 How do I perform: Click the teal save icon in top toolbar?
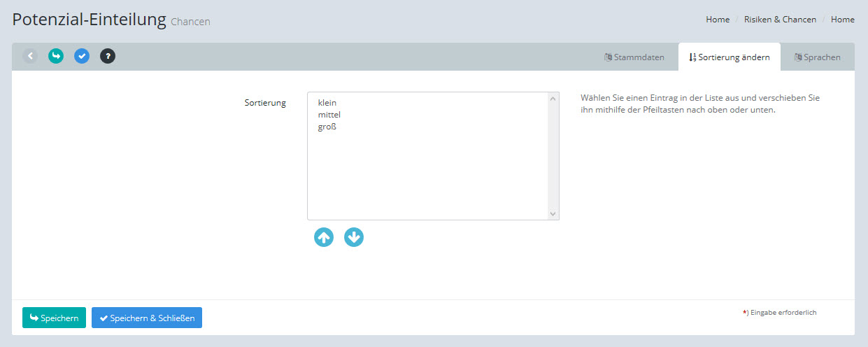pyautogui.click(x=56, y=56)
